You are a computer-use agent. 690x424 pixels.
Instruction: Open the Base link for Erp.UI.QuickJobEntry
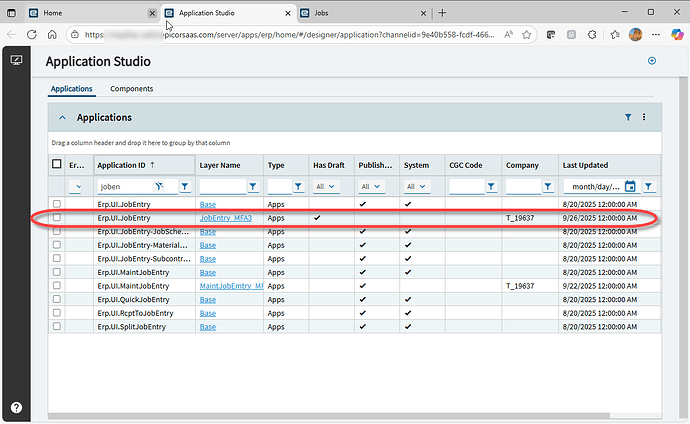pyautogui.click(x=207, y=299)
